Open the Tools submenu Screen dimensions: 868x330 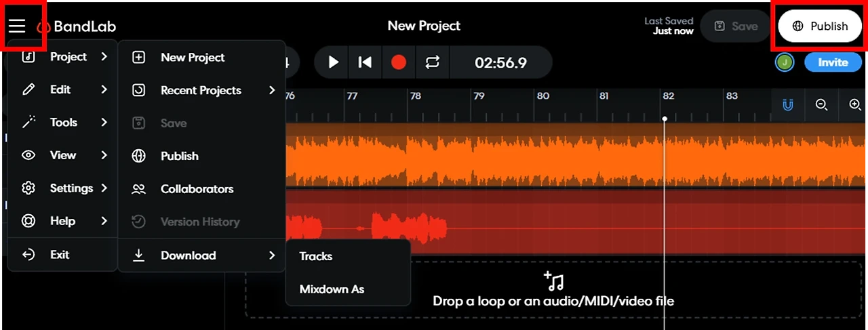pos(62,123)
